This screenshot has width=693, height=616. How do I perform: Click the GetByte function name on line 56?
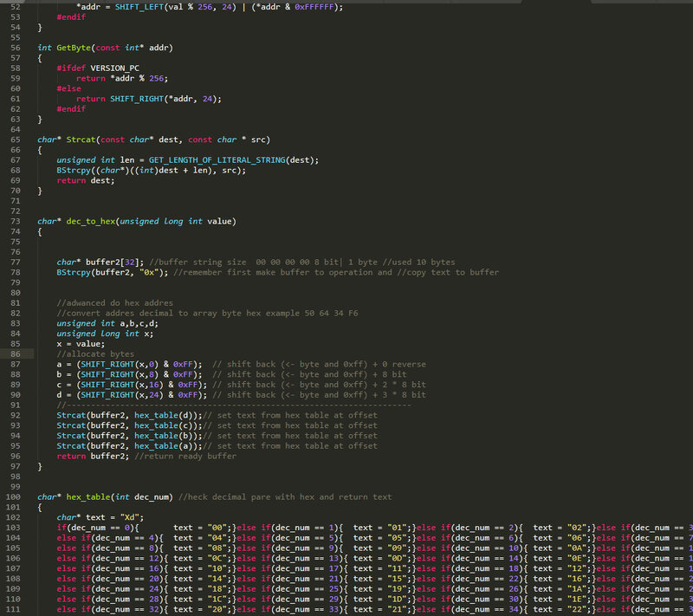[x=74, y=48]
